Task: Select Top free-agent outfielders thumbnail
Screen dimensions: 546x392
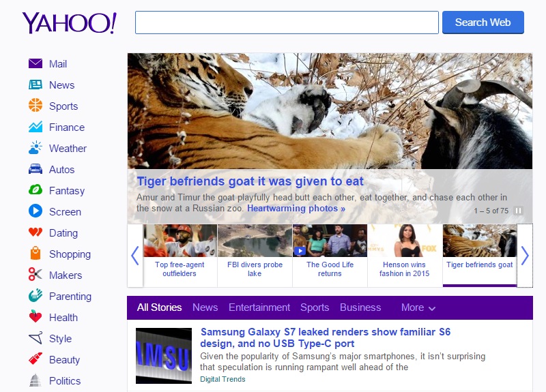Action: 180,241
